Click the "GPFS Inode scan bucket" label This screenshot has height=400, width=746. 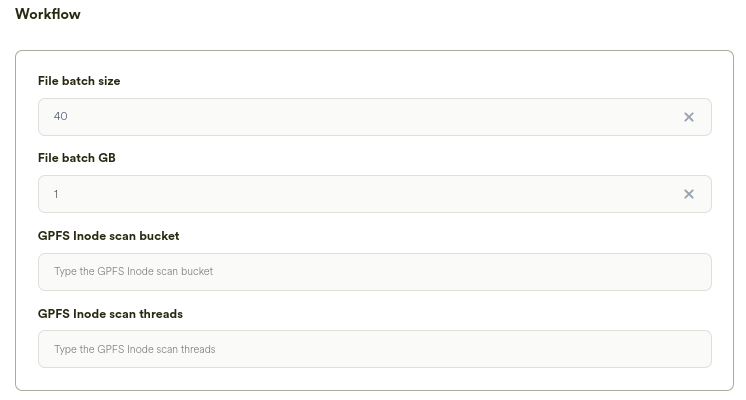[x=108, y=236]
